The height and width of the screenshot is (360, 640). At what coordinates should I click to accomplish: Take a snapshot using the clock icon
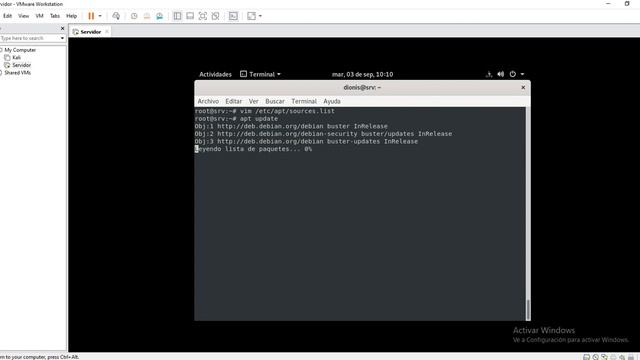tap(134, 16)
